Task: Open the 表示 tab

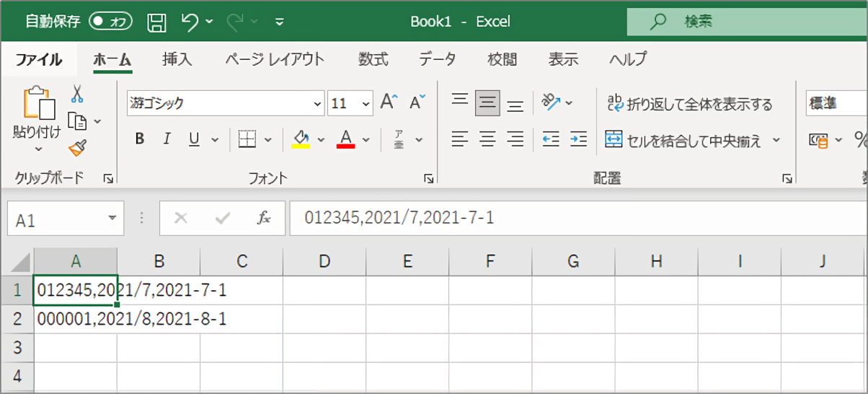Action: (563, 59)
